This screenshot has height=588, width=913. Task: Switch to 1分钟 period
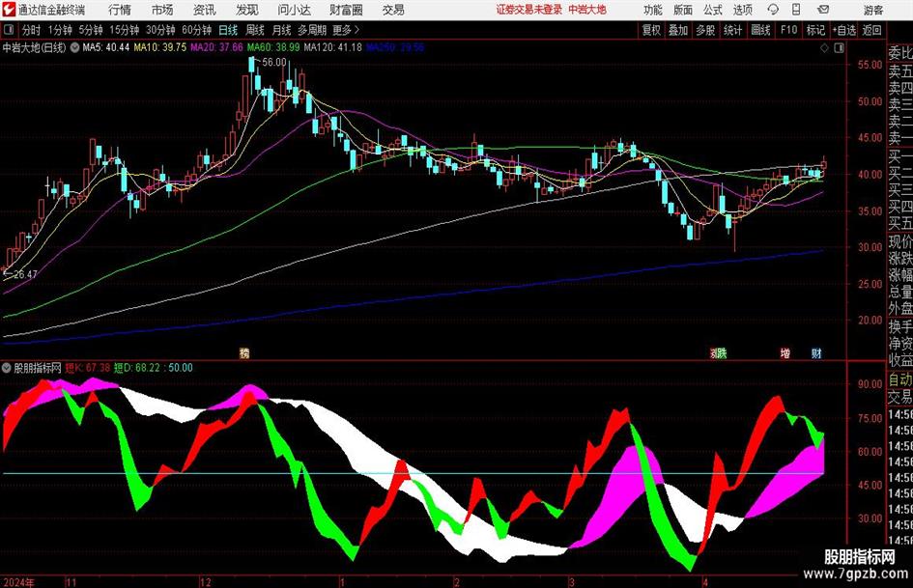[x=60, y=30]
